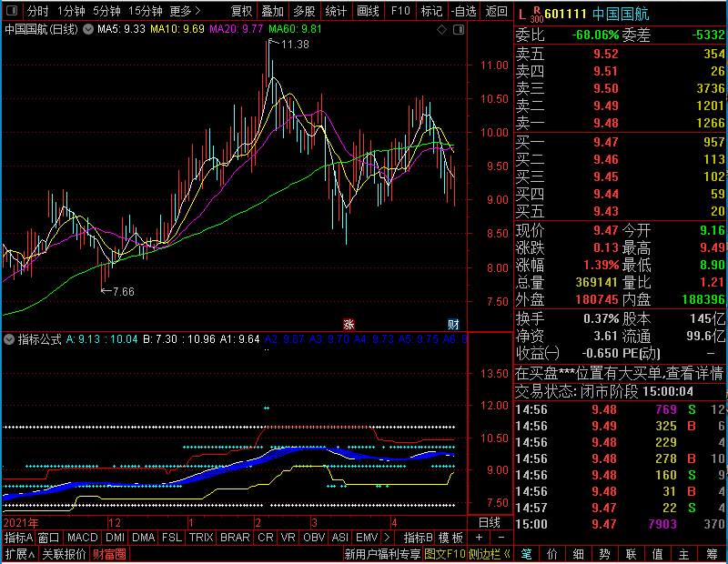Click the 标记 toolbar button
The height and width of the screenshot is (564, 728).
[x=431, y=11]
